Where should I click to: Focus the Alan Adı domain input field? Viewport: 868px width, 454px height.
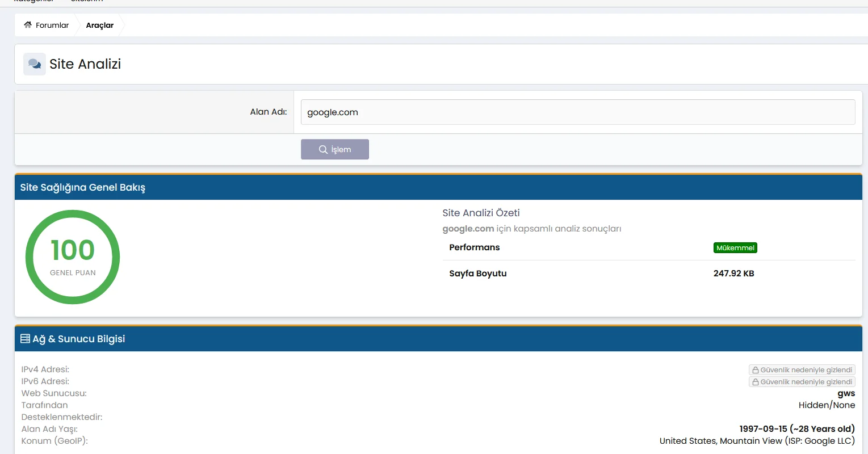[x=577, y=112]
